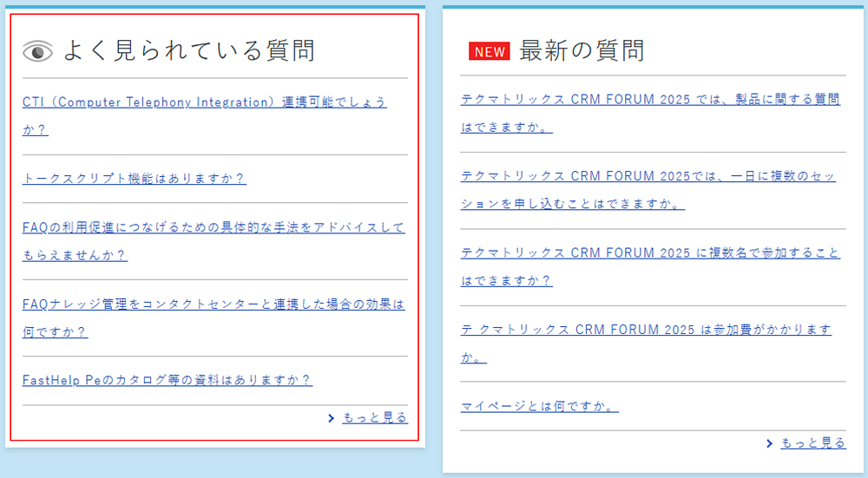The image size is (868, 478).
Task: Open the CRM FORUM 2025 製品に関する質問 link
Action: click(x=649, y=100)
